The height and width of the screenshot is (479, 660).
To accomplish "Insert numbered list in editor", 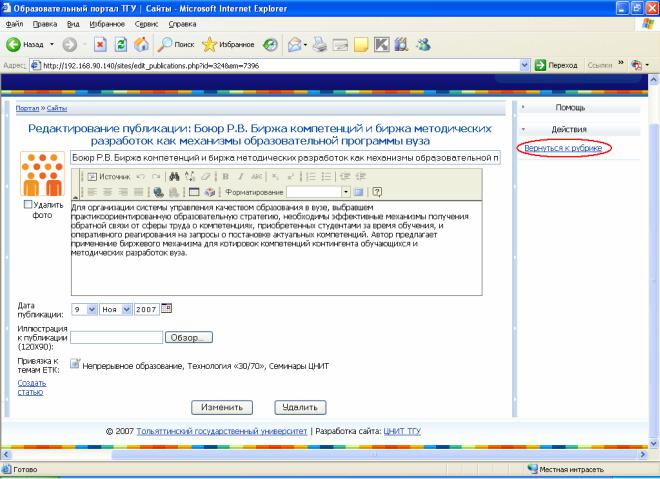I will [x=311, y=177].
